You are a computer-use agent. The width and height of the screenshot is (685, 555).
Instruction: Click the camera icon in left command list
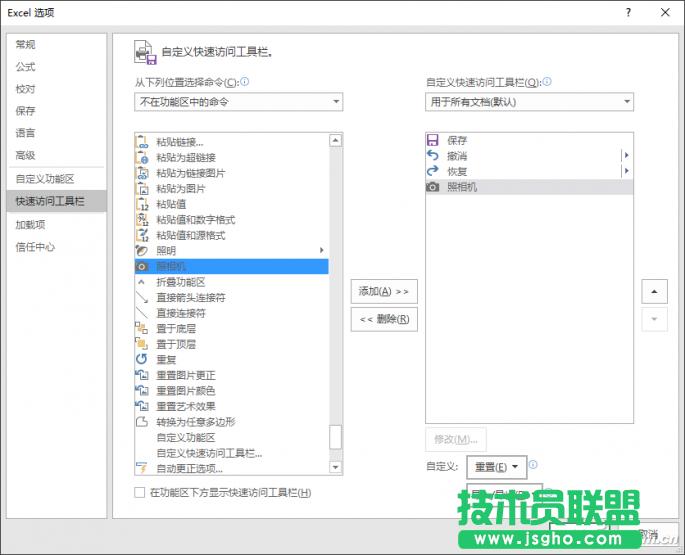(x=142, y=267)
